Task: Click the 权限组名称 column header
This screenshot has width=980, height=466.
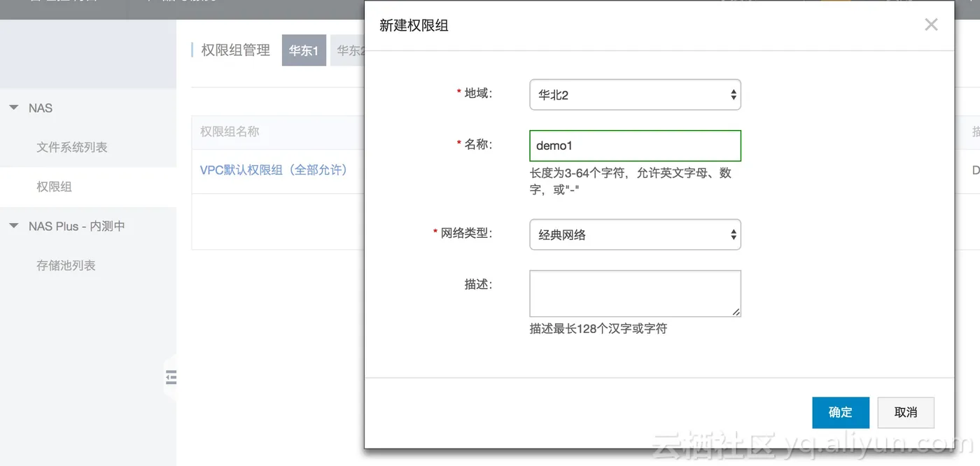Action: click(x=230, y=132)
